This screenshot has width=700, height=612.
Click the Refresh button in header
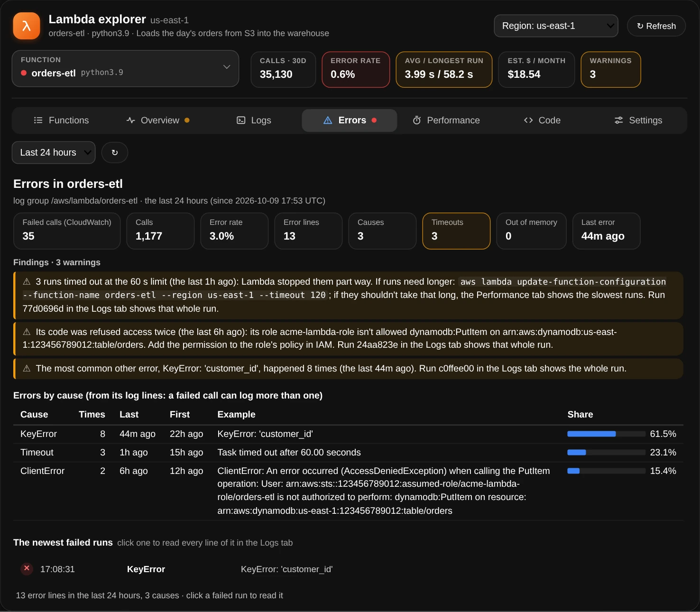point(656,26)
